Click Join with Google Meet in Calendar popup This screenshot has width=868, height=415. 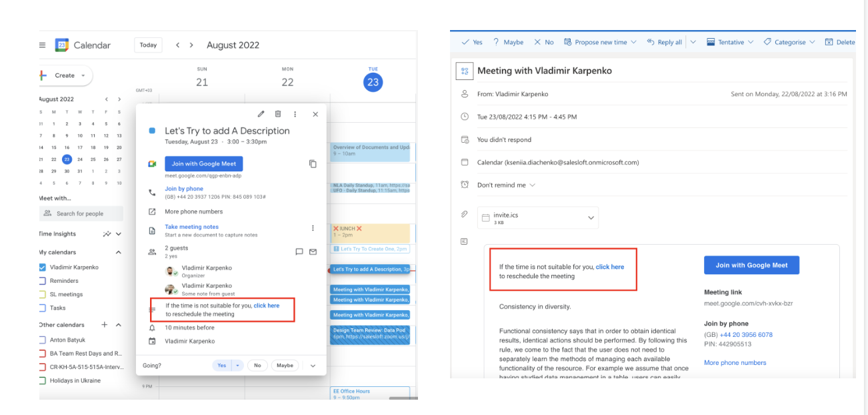coord(204,163)
